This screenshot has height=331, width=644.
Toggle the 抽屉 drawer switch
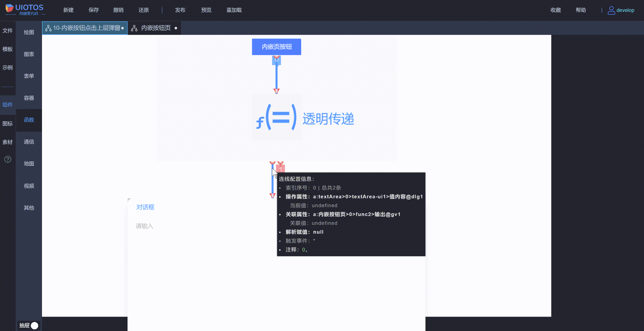coord(34,325)
